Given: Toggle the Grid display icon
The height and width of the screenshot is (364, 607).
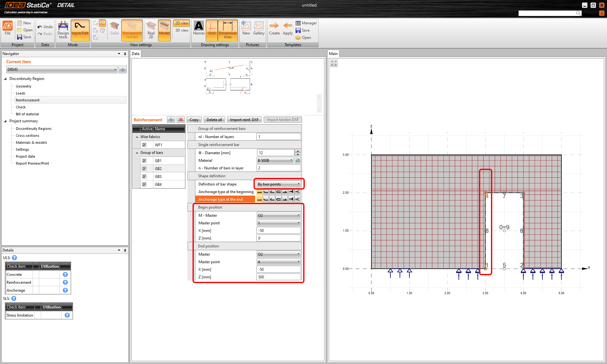Looking at the screenshot, I should pyautogui.click(x=212, y=30).
